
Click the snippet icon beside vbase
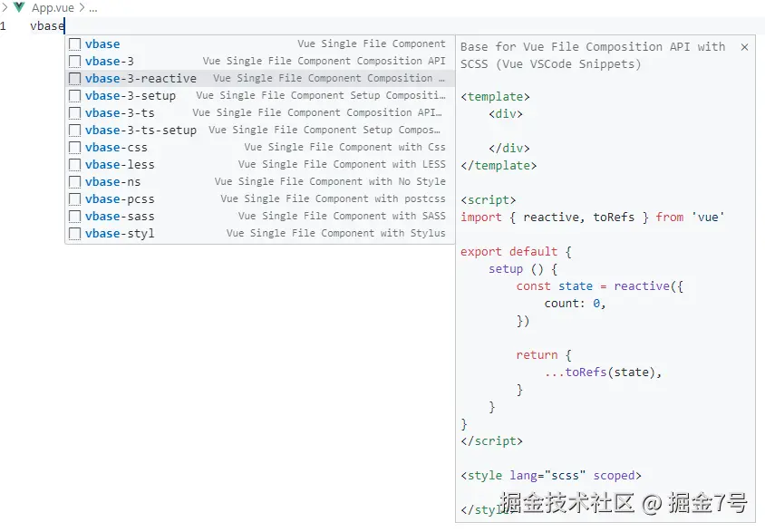coord(74,44)
